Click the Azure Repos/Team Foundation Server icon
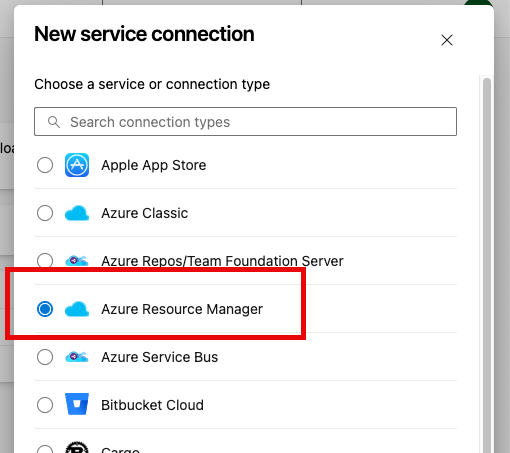 (77, 260)
